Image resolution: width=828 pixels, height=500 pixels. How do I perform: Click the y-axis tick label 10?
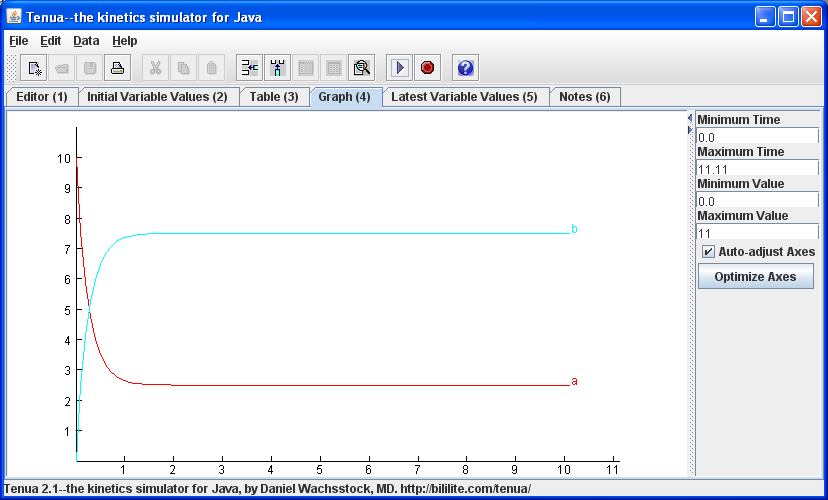[x=63, y=158]
